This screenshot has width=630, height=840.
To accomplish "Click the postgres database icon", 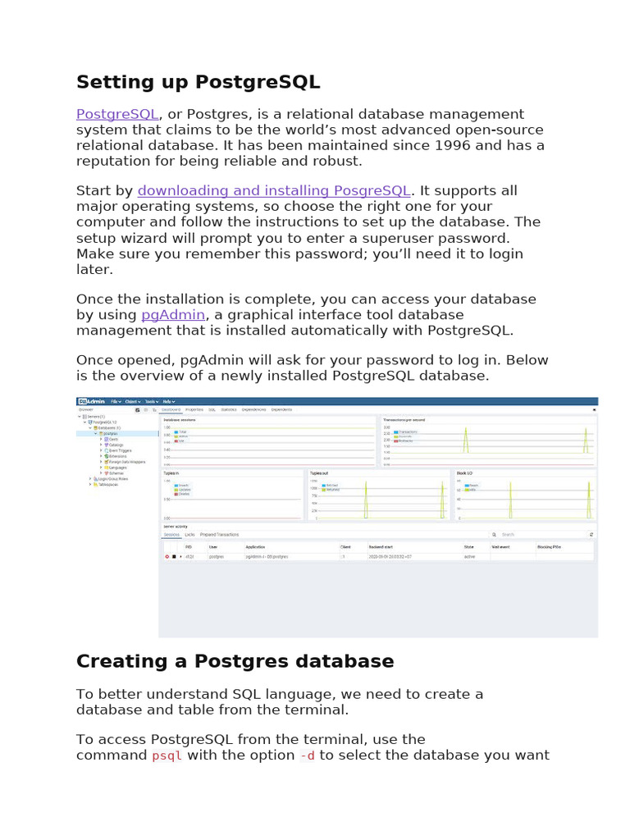I will point(101,433).
